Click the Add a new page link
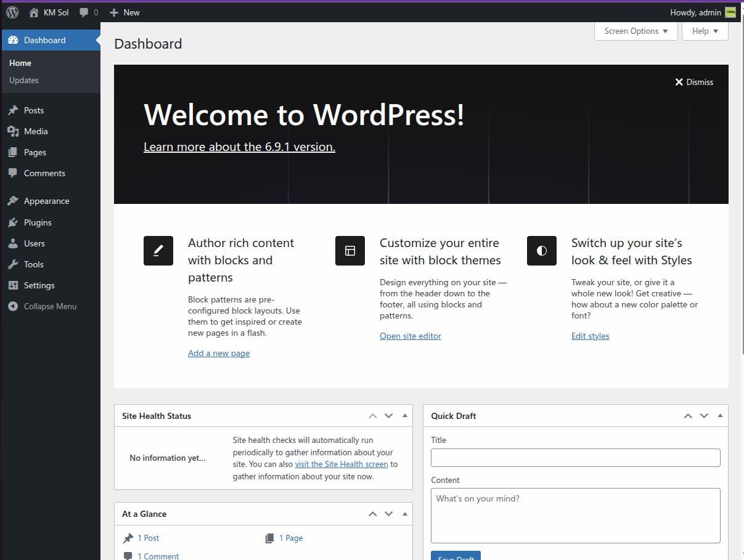Image resolution: width=744 pixels, height=560 pixels. coord(219,352)
